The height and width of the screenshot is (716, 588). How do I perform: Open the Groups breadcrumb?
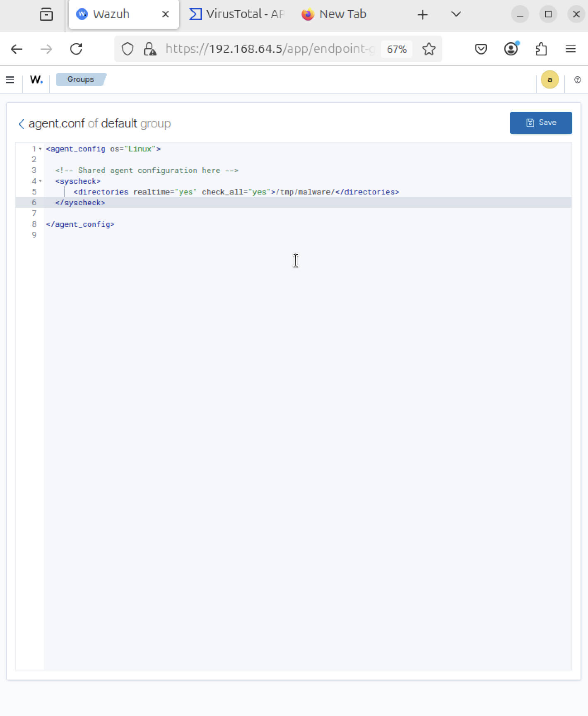click(x=80, y=79)
